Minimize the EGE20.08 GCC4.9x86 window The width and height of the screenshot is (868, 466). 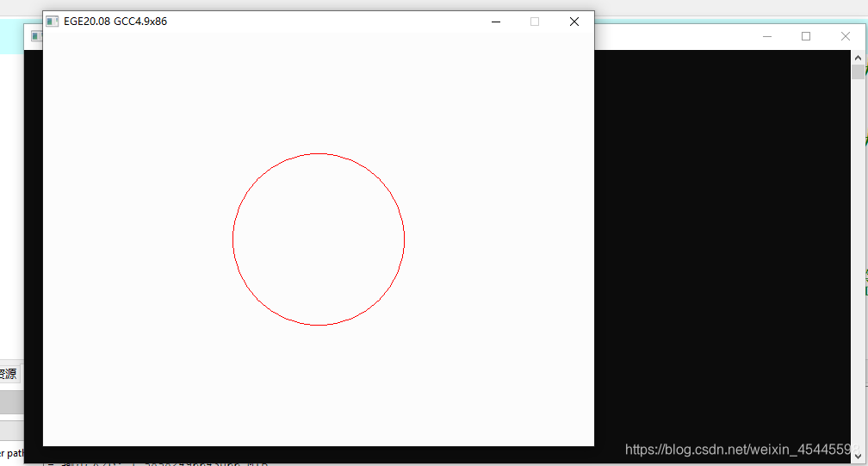click(x=496, y=22)
